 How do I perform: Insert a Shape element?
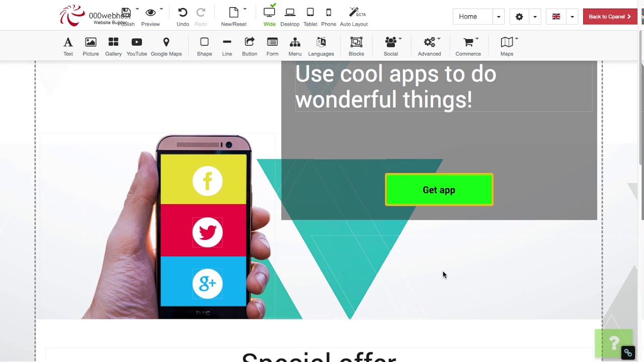tap(204, 46)
